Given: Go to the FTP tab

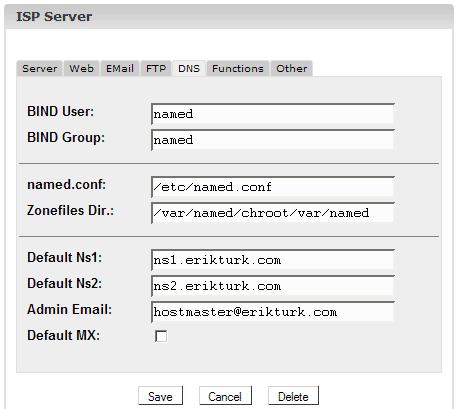Looking at the screenshot, I should click(x=156, y=68).
